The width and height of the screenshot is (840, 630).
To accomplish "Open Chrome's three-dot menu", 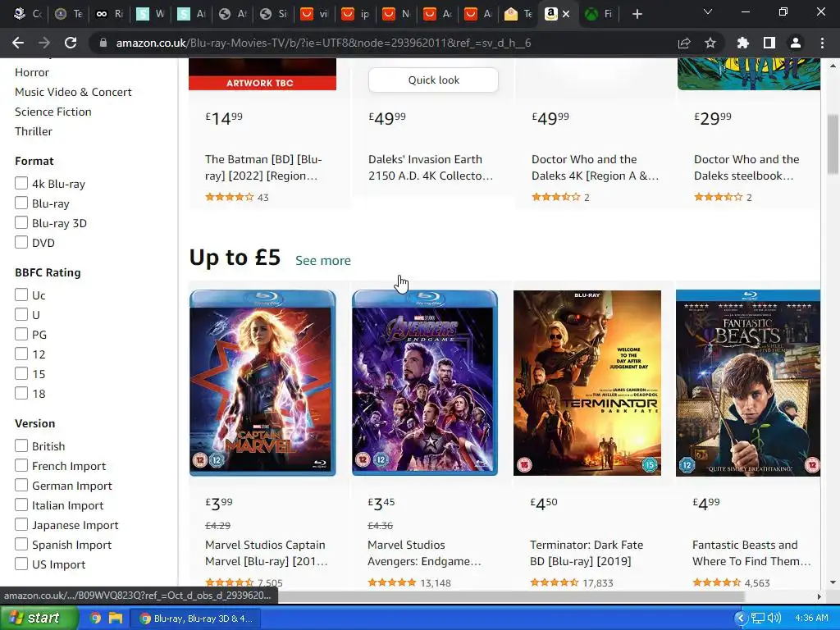I will pos(822,43).
